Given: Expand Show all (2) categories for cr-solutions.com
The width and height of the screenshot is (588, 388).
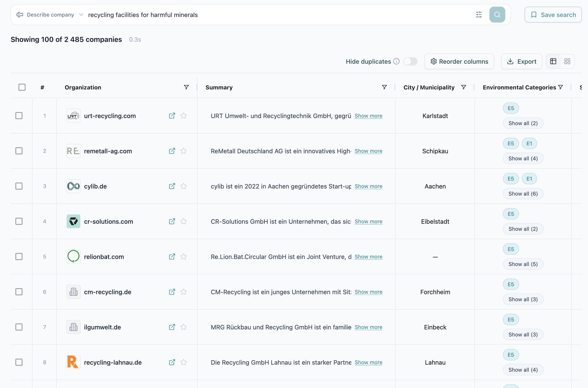Looking at the screenshot, I should [x=523, y=229].
